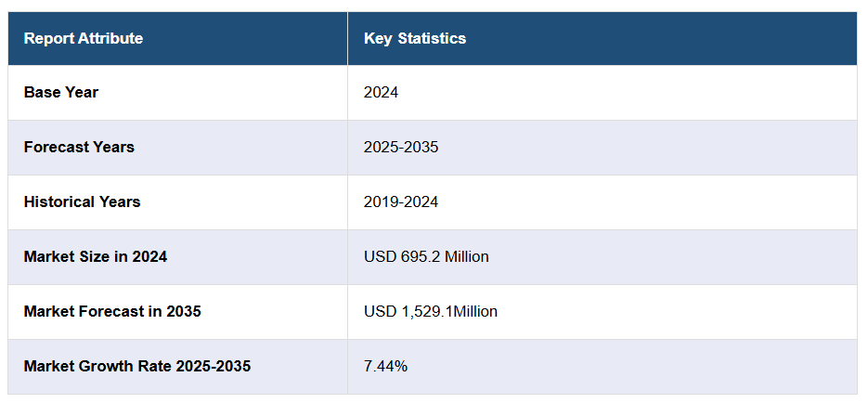This screenshot has width=868, height=403.
Task: Click the 2025-2035 forecast years value
Action: point(401,147)
